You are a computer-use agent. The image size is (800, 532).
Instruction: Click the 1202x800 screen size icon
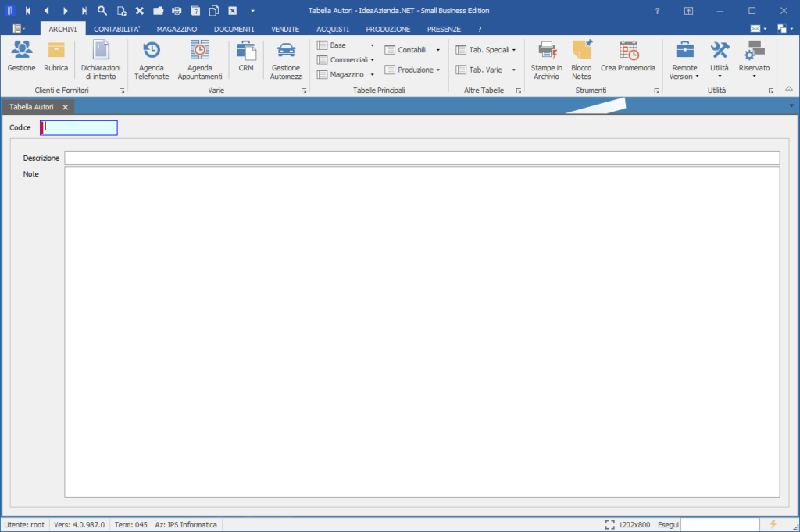(609, 524)
